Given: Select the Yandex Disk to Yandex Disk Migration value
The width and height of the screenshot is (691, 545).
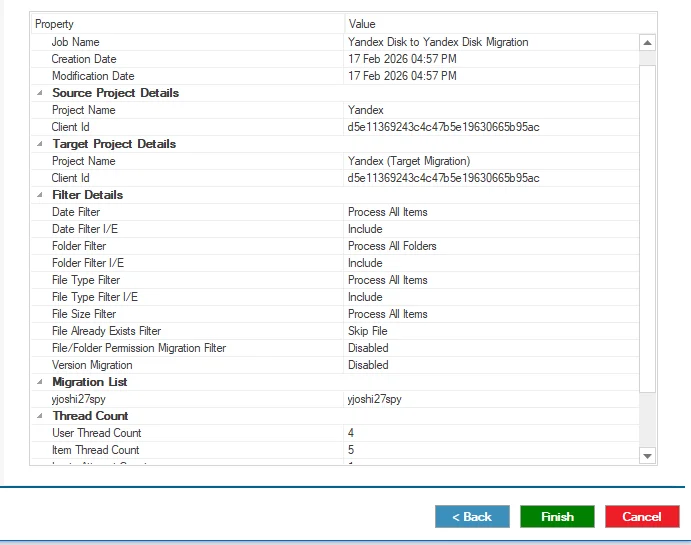Looking at the screenshot, I should [438, 42].
